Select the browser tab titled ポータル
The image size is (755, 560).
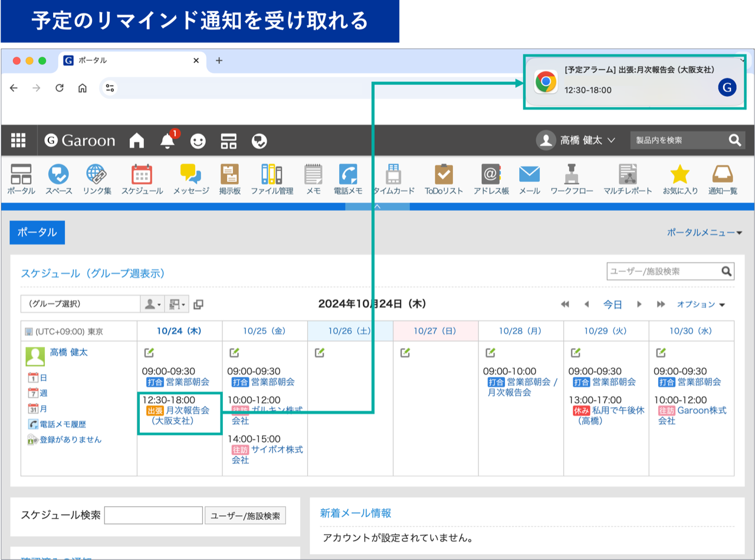pyautogui.click(x=133, y=61)
